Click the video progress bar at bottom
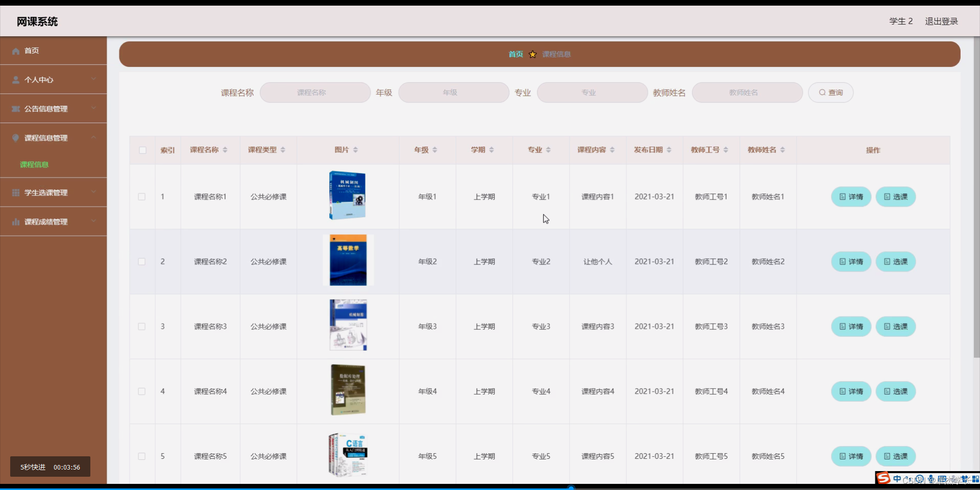Viewport: 980px width, 490px height. coord(490,488)
